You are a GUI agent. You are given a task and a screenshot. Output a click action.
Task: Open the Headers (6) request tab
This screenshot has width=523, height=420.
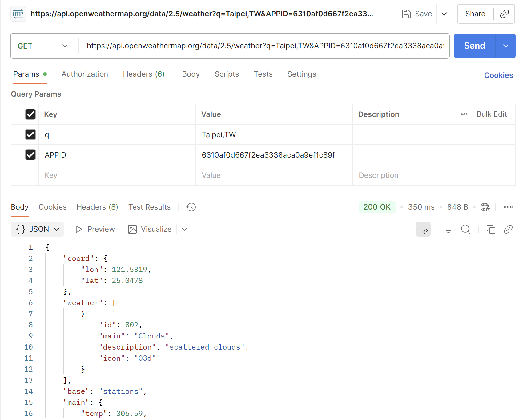pos(144,74)
